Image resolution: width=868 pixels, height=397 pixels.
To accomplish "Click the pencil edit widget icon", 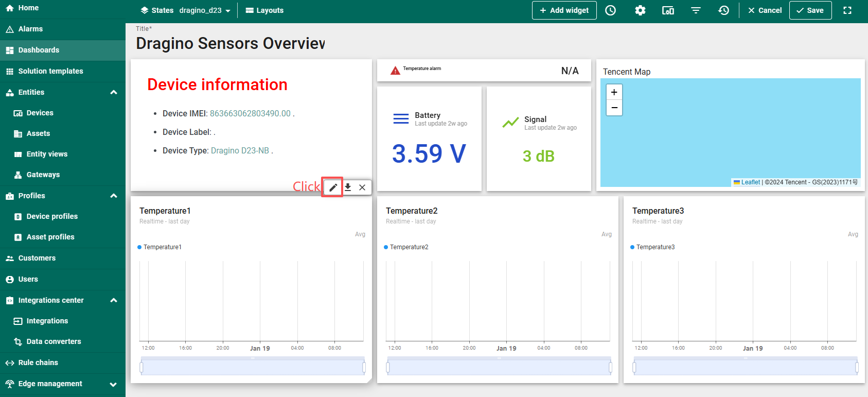I will [333, 187].
